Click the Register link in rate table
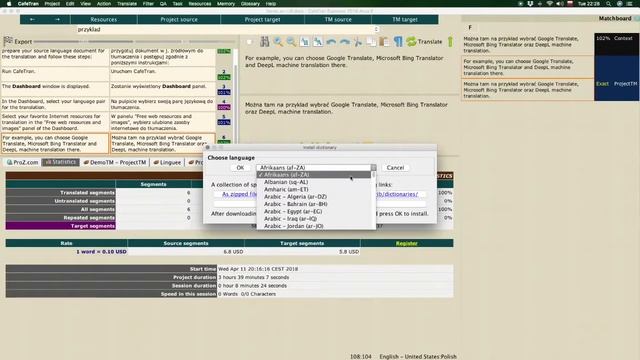This screenshot has height=360, width=640. (x=407, y=243)
